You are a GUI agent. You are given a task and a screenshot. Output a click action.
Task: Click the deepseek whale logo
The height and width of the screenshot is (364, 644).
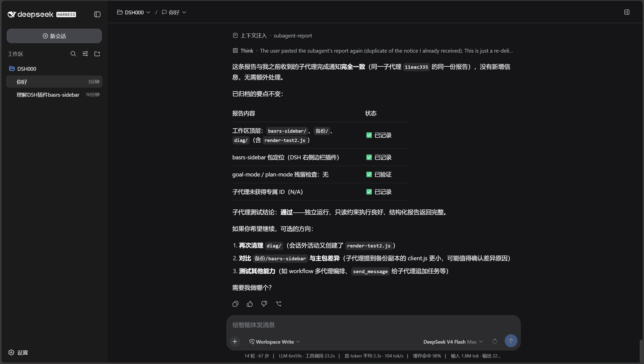tap(12, 14)
